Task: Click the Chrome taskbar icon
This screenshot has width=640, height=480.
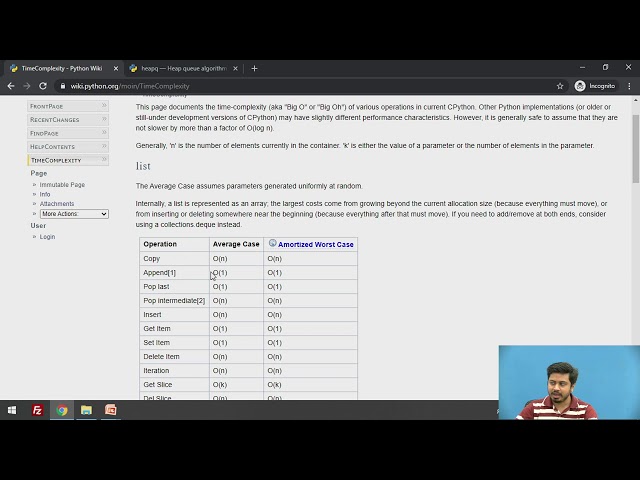Action: click(x=62, y=410)
